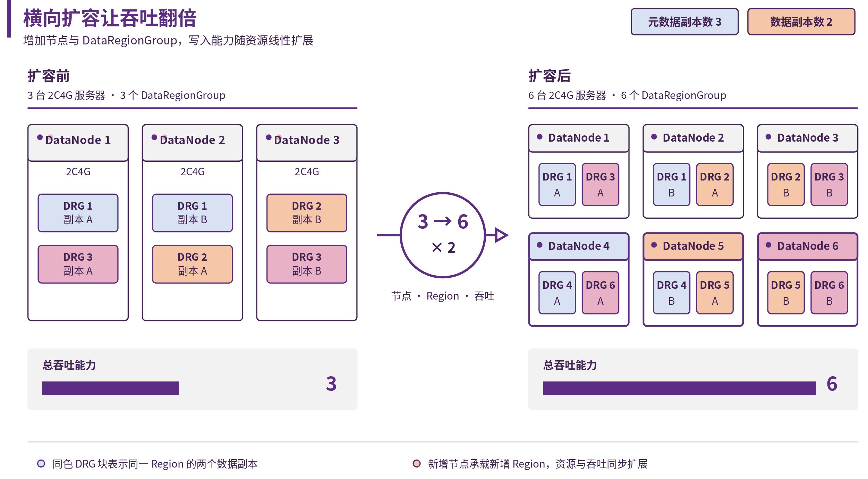The height and width of the screenshot is (479, 868).
Task: Click DRG 3 A block in 扩容后 DataNode 1
Action: pyautogui.click(x=601, y=184)
